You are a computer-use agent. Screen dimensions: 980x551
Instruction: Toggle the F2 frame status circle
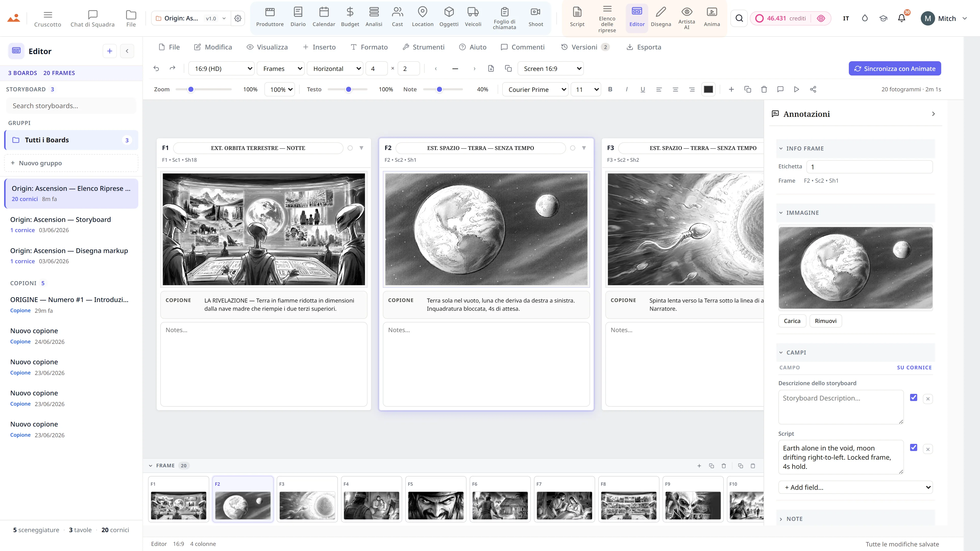(572, 148)
